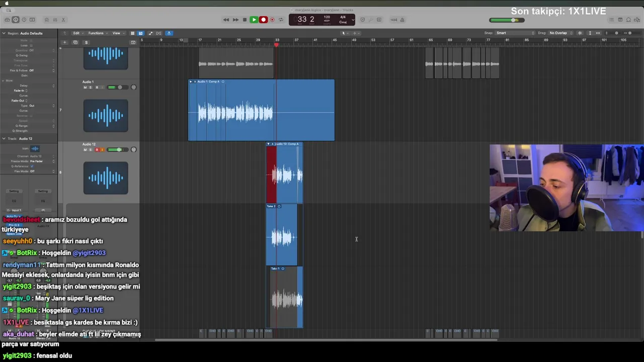Open Smart Controls dial button
Screen dimensions: 644x362
(47, 20)
